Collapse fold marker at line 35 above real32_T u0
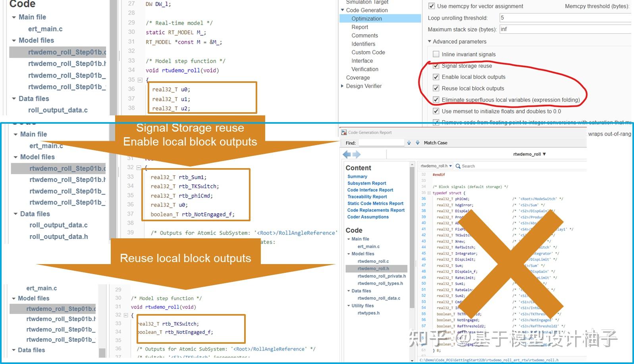The height and width of the screenshot is (364, 634). pyautogui.click(x=140, y=80)
